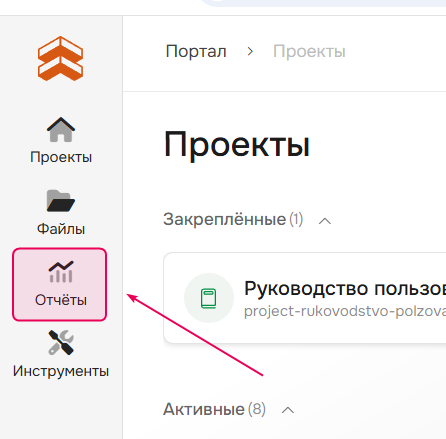Open Проекты via the house icon
The width and height of the screenshot is (446, 439).
pyautogui.click(x=61, y=130)
